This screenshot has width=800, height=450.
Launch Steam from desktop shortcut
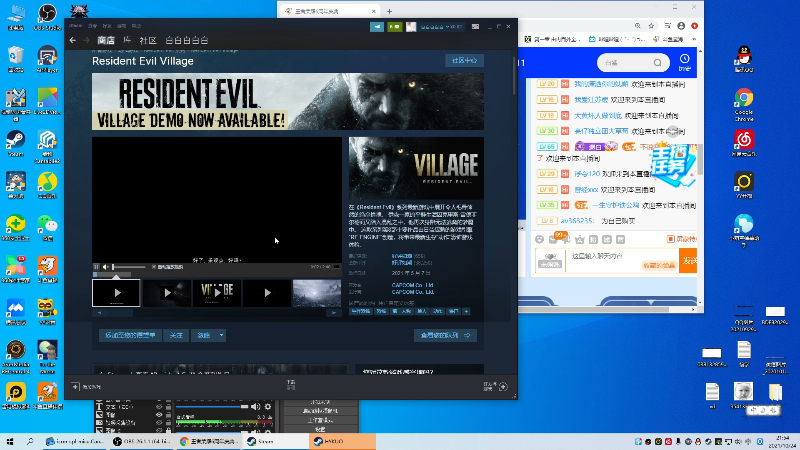pyautogui.click(x=15, y=144)
